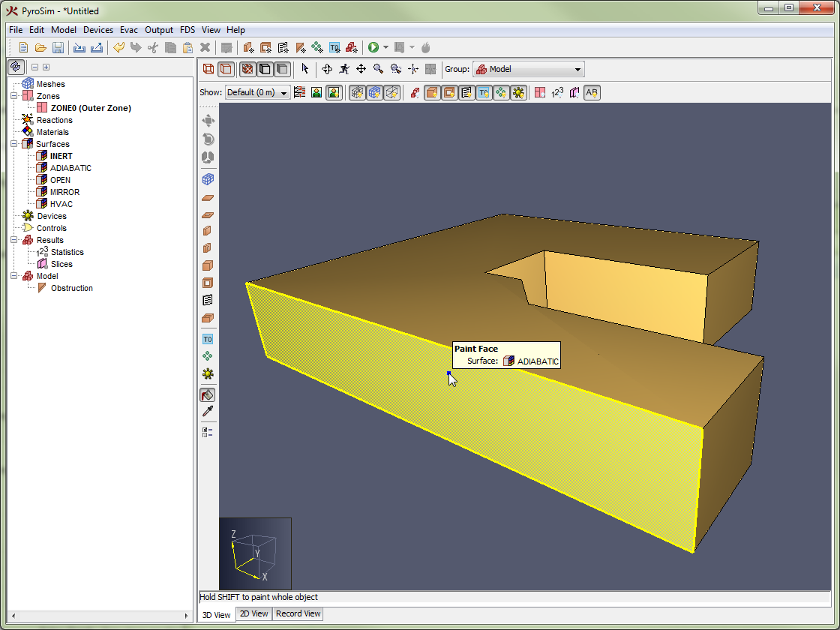Toggle solid with outlines rendering button
Image resolution: width=840 pixels, height=630 pixels.
coord(265,69)
